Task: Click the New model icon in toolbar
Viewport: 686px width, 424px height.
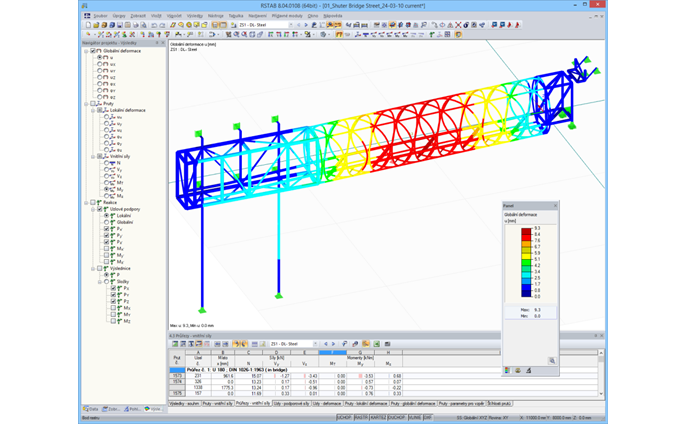Action: click(88, 25)
